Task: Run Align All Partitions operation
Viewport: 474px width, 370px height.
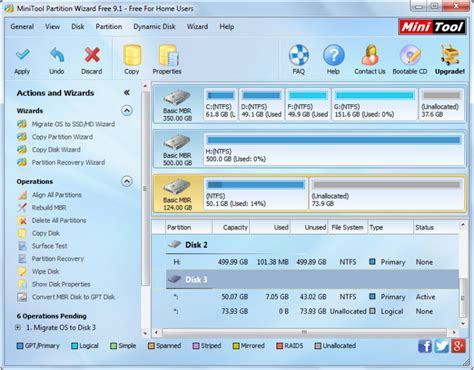Action: (x=57, y=195)
